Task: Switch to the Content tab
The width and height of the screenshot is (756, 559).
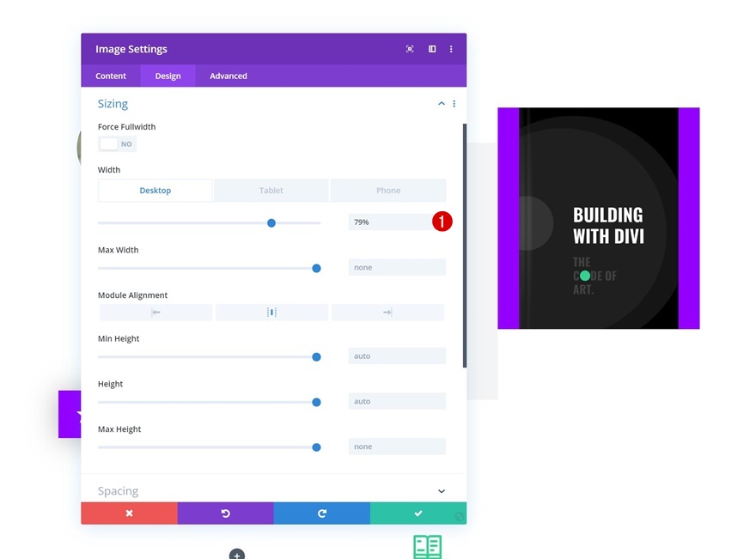Action: click(111, 76)
